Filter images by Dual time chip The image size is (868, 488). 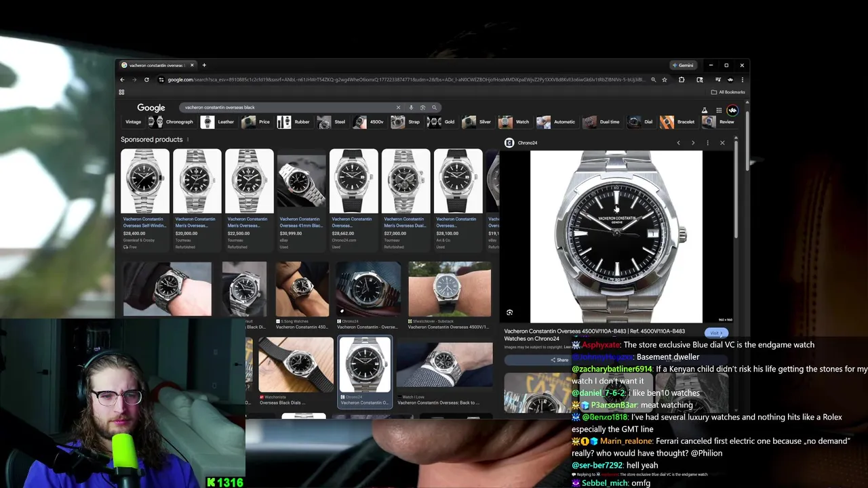pos(601,122)
